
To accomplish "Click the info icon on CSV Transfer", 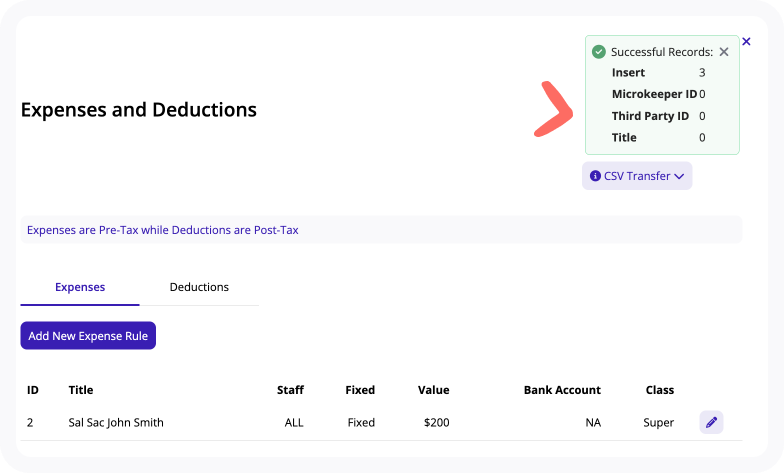I will (595, 176).
